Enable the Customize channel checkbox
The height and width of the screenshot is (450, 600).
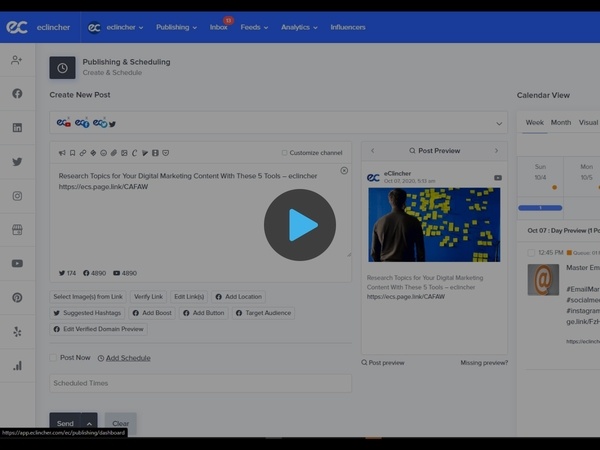point(284,153)
